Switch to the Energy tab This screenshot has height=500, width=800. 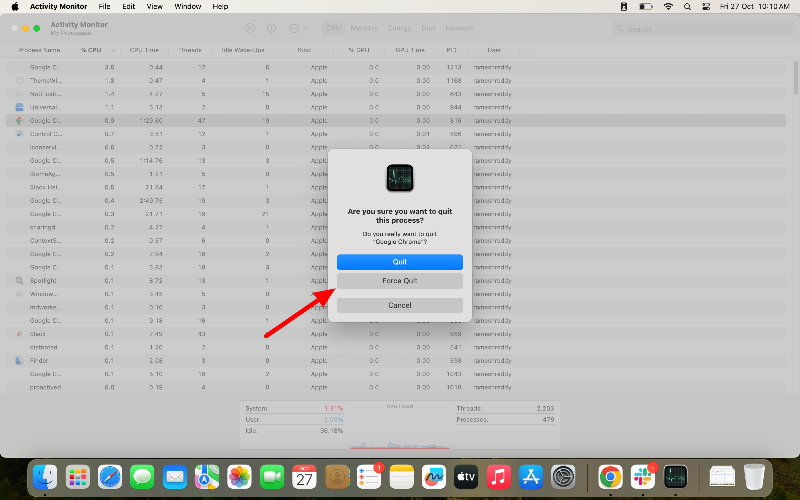click(399, 28)
